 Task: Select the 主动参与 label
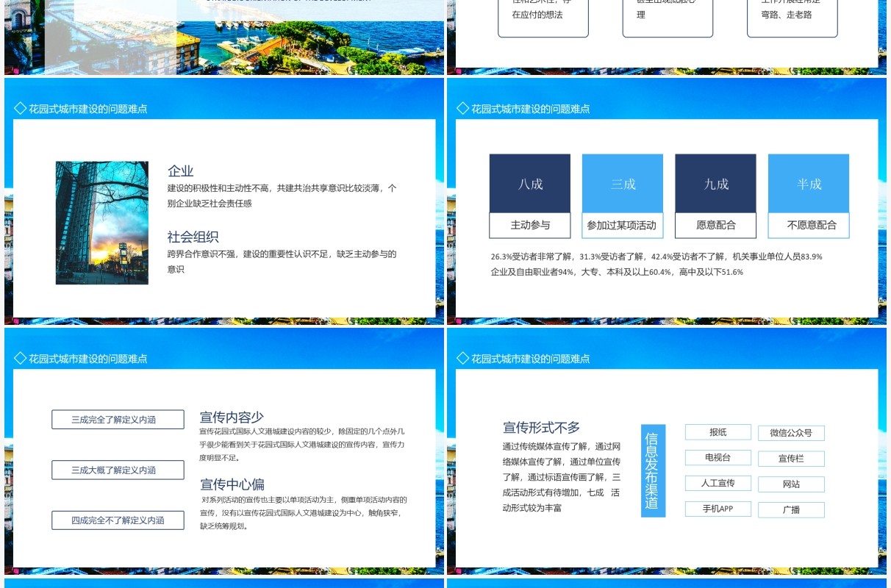(x=530, y=226)
